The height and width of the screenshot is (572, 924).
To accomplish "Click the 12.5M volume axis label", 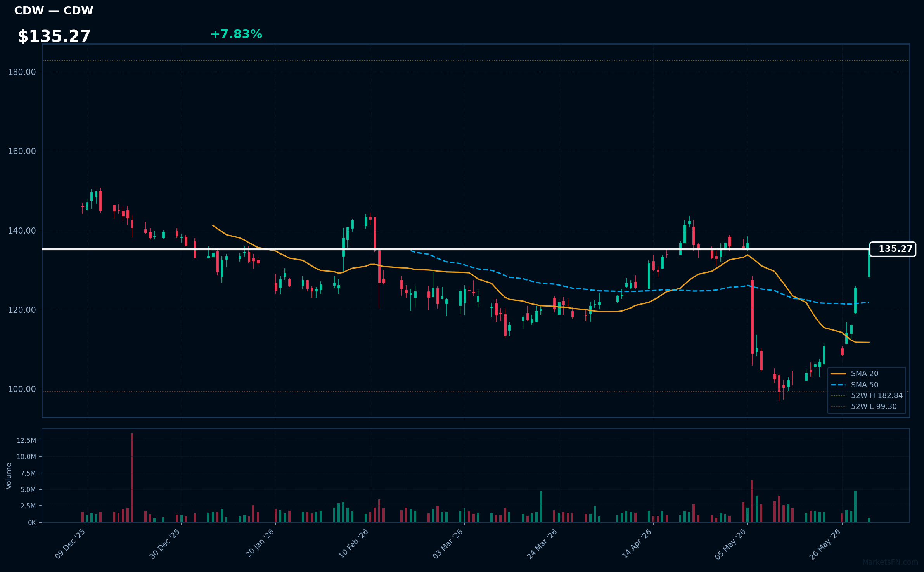I will pos(26,440).
